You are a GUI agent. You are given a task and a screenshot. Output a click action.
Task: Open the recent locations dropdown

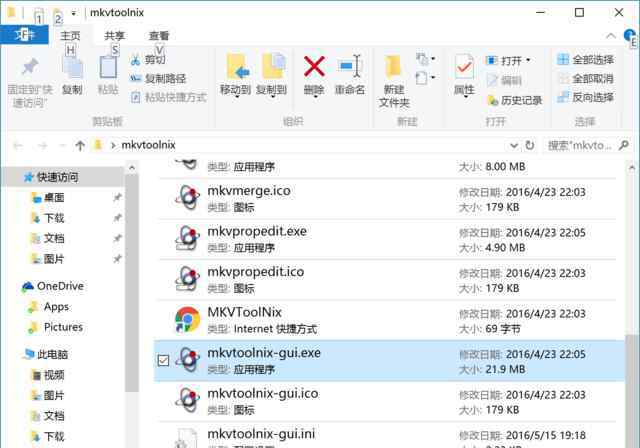[x=62, y=145]
